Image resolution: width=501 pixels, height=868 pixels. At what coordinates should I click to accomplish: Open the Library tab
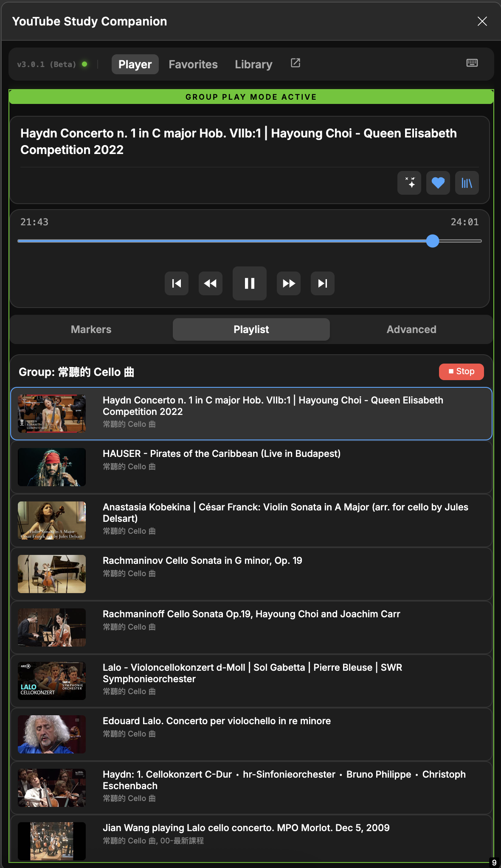coord(253,64)
